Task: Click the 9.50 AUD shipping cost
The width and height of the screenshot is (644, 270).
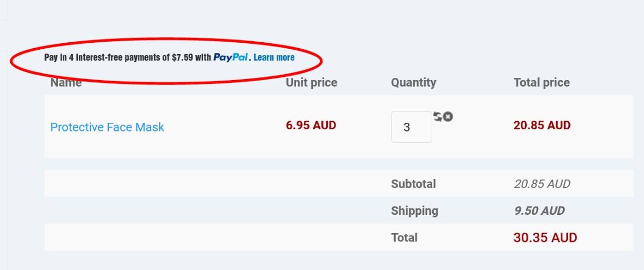Action: (x=539, y=211)
